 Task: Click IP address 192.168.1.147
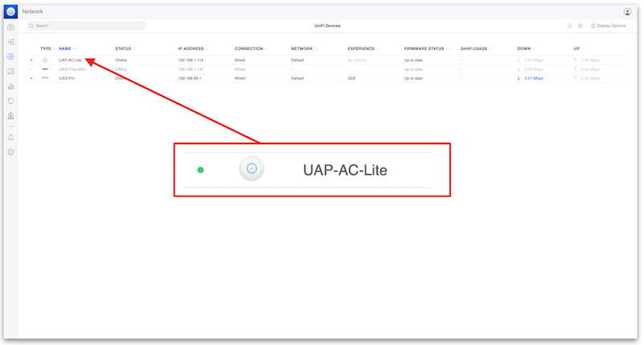pyautogui.click(x=191, y=69)
